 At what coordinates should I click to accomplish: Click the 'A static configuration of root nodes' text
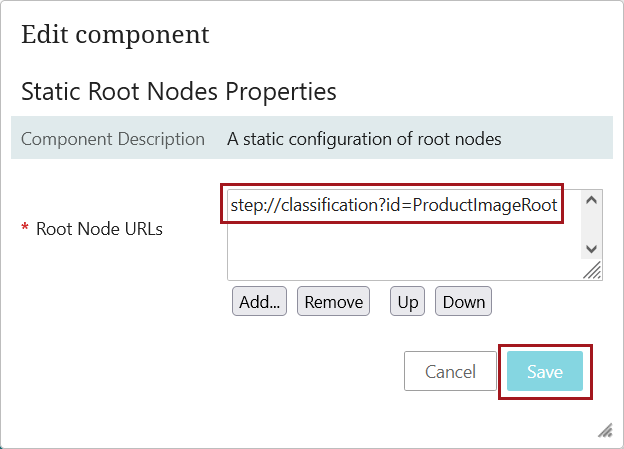364,139
